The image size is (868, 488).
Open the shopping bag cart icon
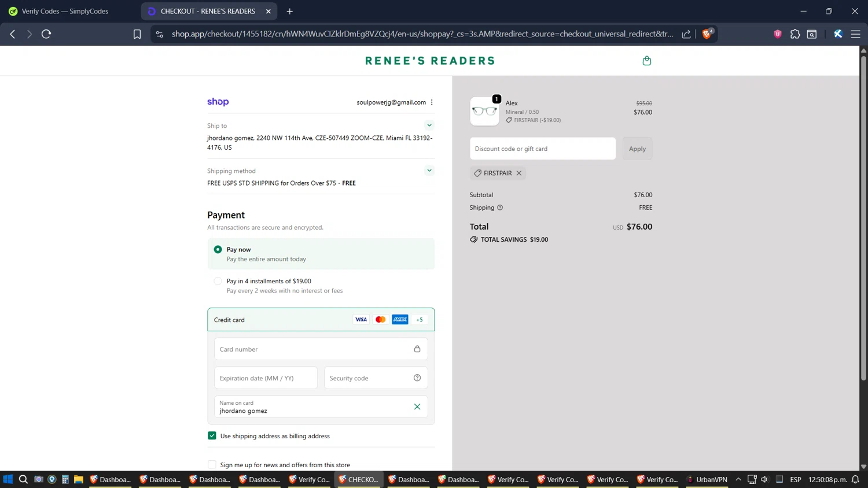646,61
